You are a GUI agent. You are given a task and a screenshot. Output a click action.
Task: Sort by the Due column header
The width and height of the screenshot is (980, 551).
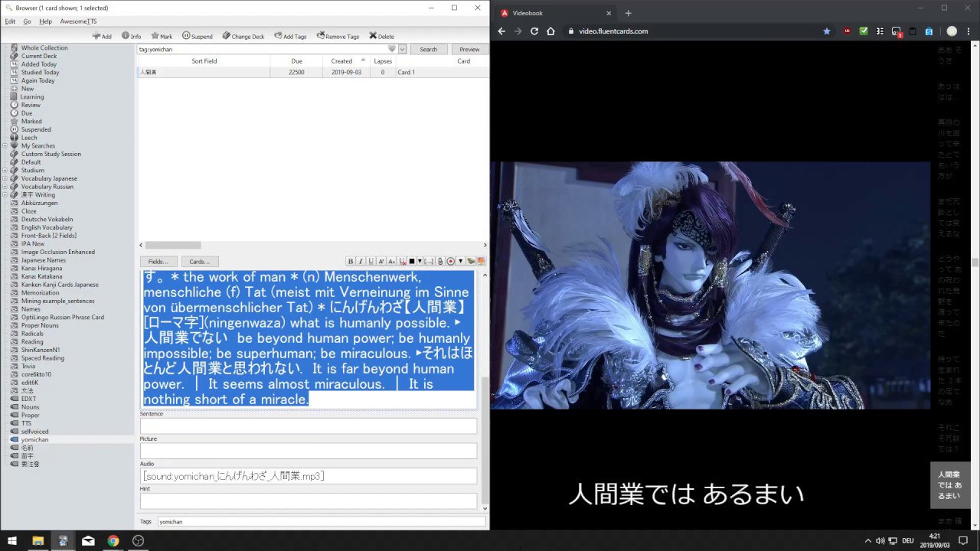[296, 61]
